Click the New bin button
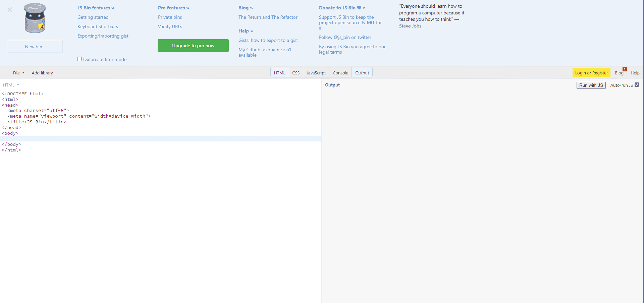644x303 pixels. 35,47
